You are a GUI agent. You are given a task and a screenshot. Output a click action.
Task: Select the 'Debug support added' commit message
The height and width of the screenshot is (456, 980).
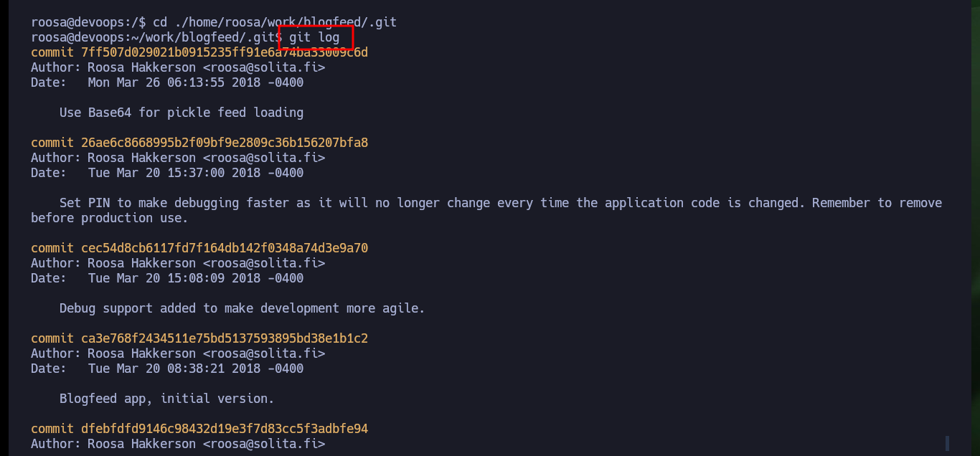coord(242,308)
